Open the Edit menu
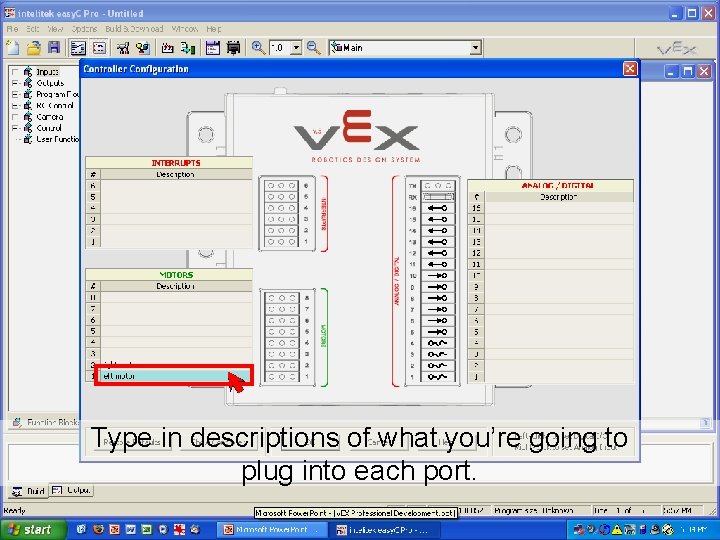 click(x=32, y=28)
